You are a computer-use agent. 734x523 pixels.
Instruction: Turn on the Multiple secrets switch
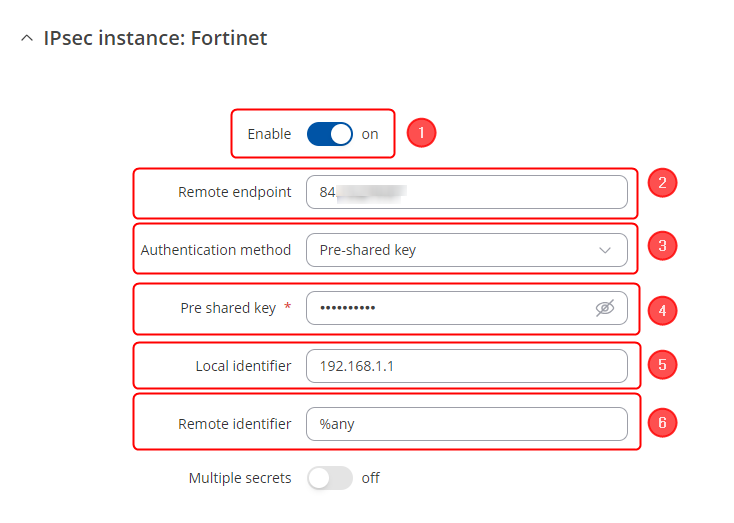[329, 478]
